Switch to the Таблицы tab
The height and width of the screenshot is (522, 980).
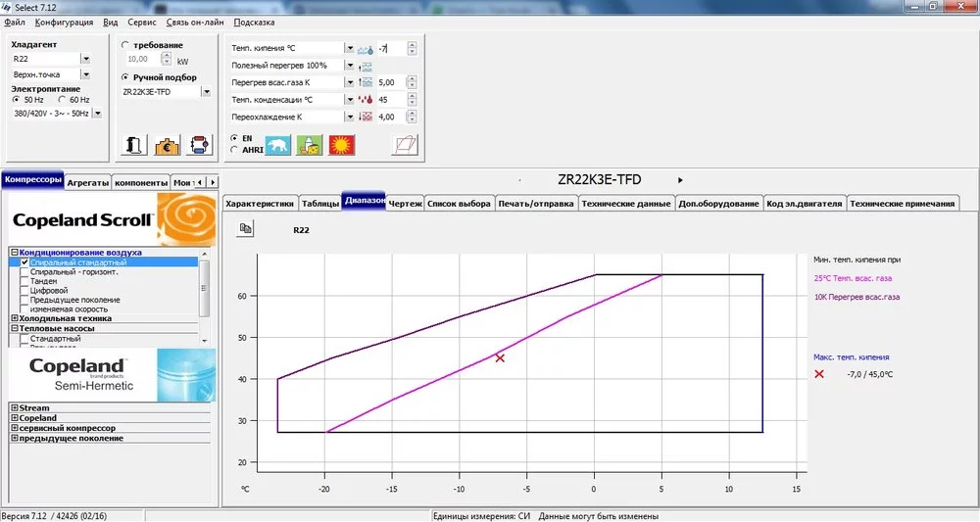320,204
